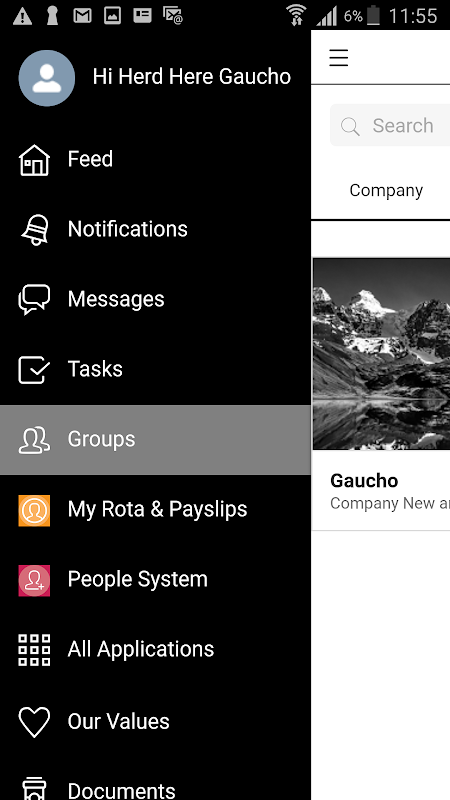Toggle the hamburger menu button
The height and width of the screenshot is (800, 450).
point(338,58)
